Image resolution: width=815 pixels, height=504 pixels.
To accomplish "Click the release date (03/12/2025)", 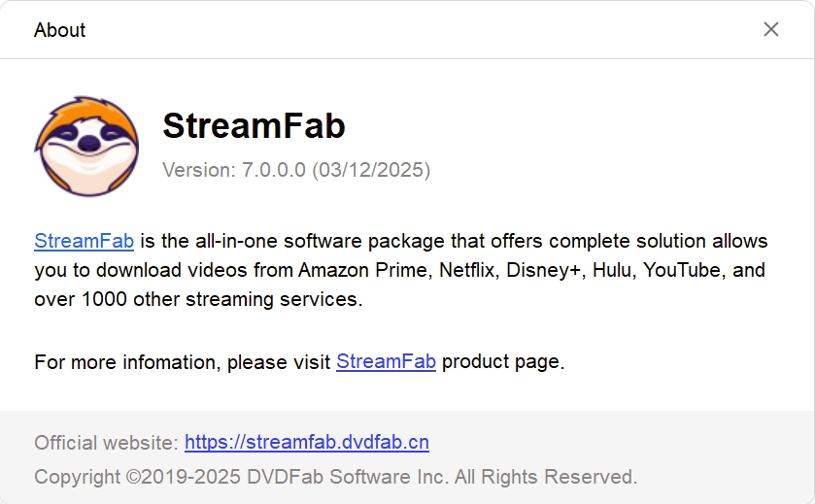I will click(370, 170).
